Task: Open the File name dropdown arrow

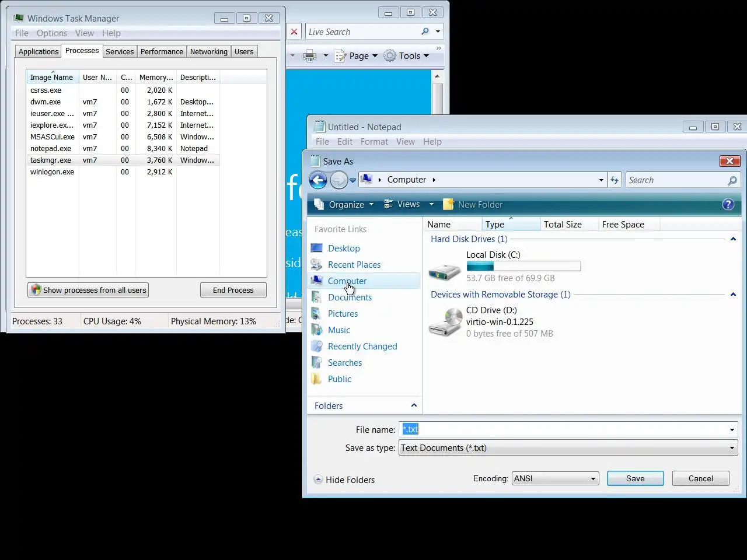Action: pyautogui.click(x=732, y=430)
